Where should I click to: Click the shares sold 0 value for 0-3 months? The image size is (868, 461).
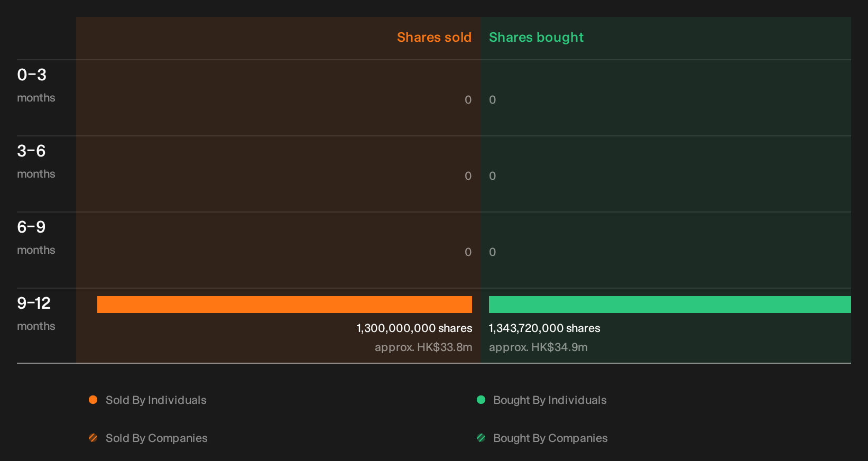tap(468, 100)
